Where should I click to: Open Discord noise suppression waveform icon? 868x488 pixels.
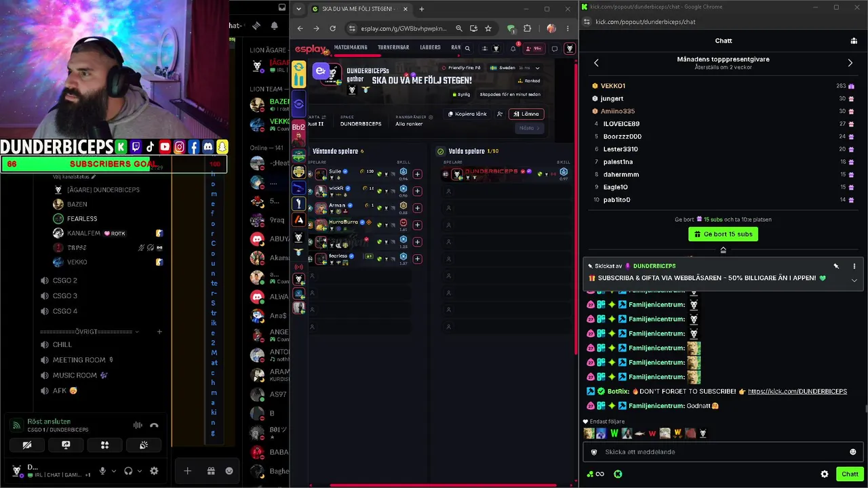(x=138, y=426)
